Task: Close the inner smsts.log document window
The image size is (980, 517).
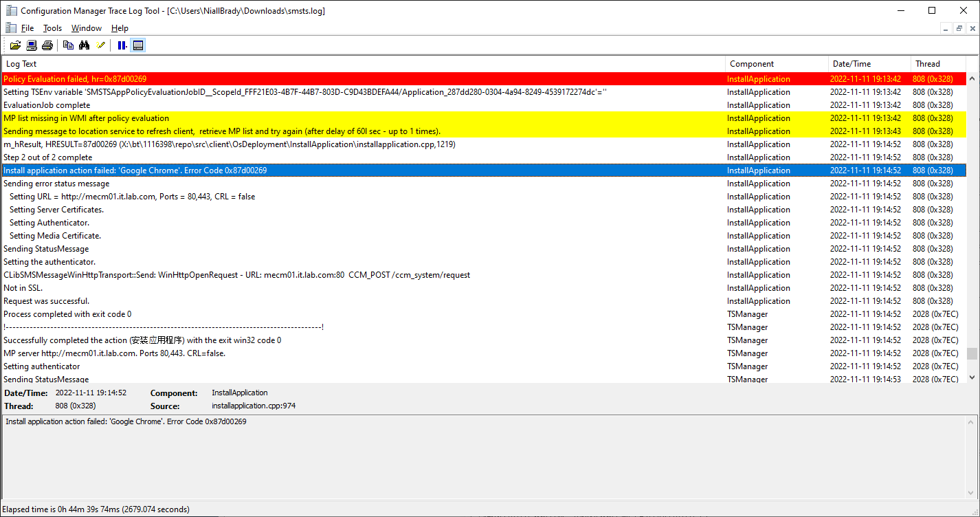Action: coord(971,28)
